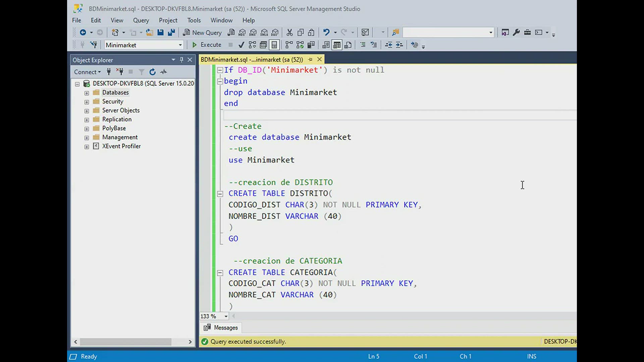Switch to the Messages results tab
This screenshot has height=362, width=644.
[x=221, y=328]
